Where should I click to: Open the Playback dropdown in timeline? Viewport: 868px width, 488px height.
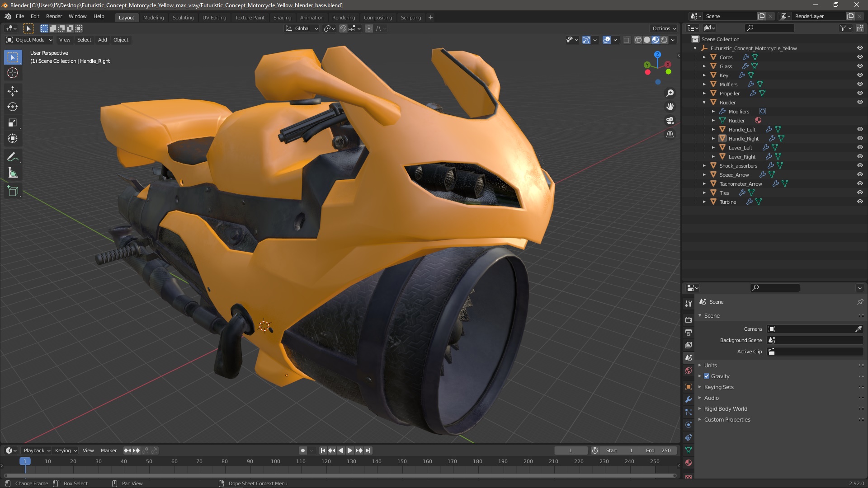coord(37,450)
